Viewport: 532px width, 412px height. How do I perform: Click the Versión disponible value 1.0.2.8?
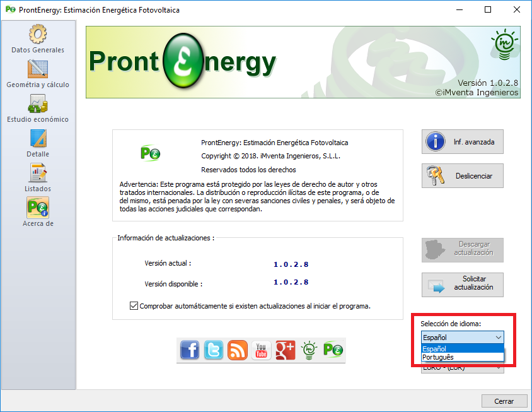(x=291, y=282)
